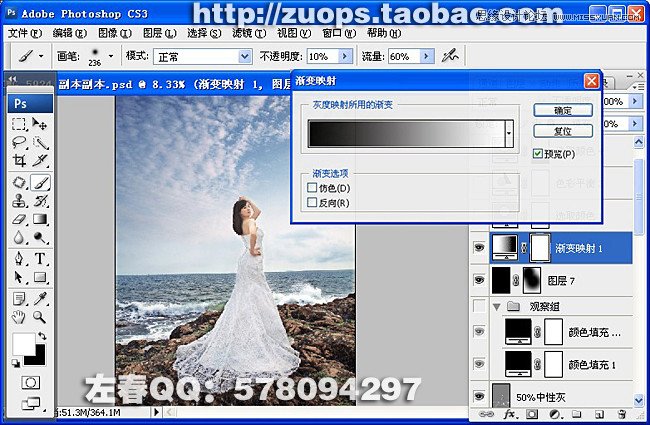Add a layer mask
Image resolution: width=650 pixels, height=425 pixels.
(532, 414)
